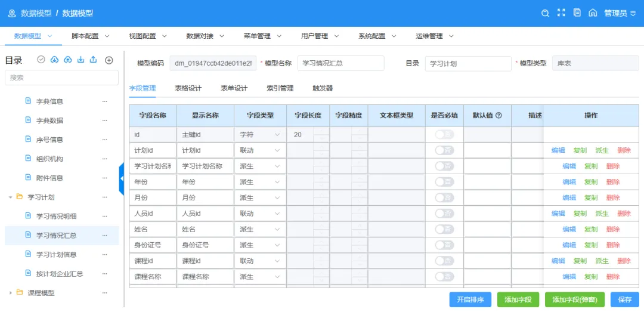Click the 搜索 directory search field

(61, 78)
